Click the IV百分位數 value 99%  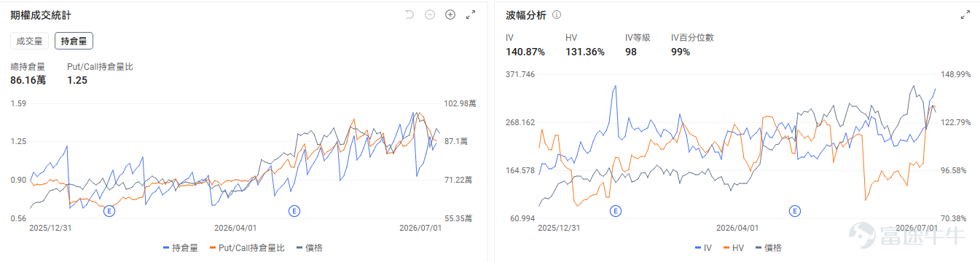(x=681, y=52)
